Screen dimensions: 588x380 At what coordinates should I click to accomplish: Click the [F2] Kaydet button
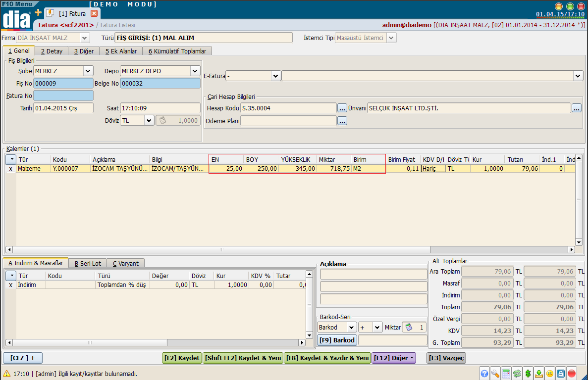pyautogui.click(x=182, y=358)
